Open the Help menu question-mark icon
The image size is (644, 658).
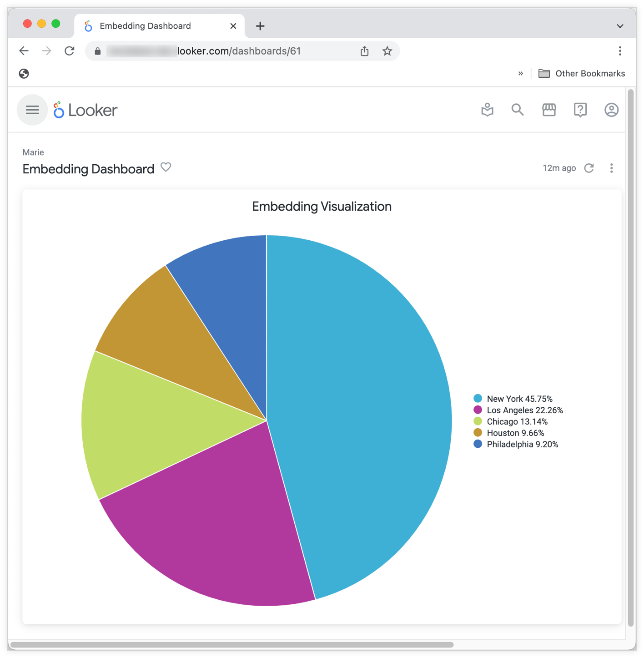[x=580, y=110]
